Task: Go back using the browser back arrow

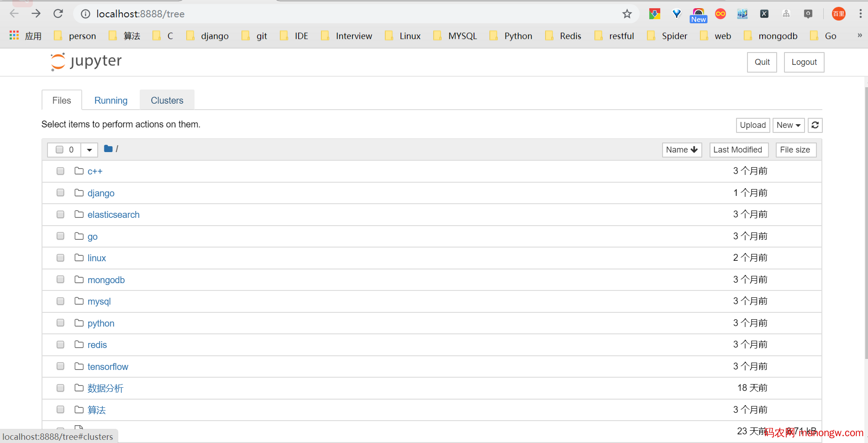Action: pyautogui.click(x=14, y=14)
